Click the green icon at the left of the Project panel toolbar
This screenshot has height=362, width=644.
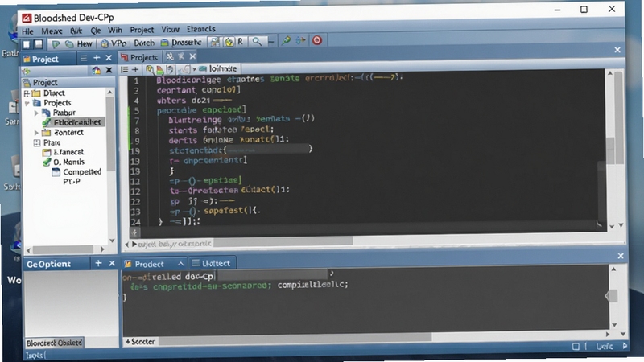click(27, 72)
